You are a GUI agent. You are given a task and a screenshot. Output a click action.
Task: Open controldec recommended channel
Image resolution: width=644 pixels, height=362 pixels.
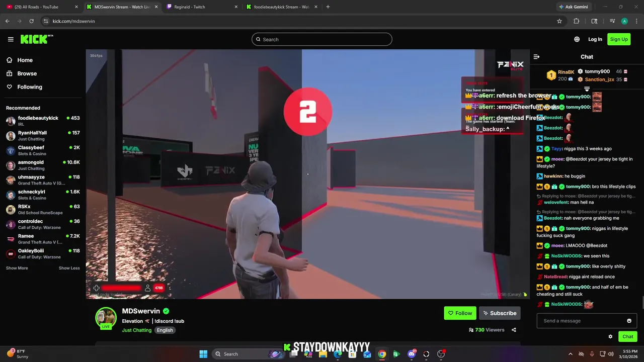coord(43,224)
